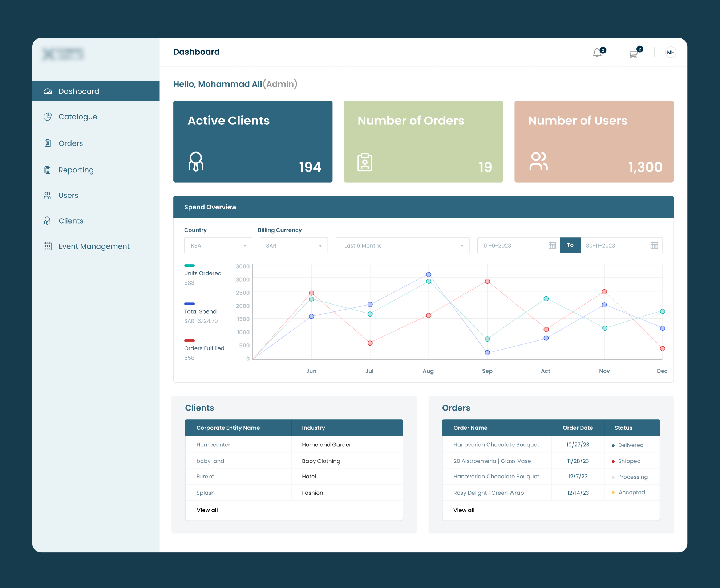720x588 pixels.
Task: Select the Event Management menu entry
Action: (x=94, y=246)
